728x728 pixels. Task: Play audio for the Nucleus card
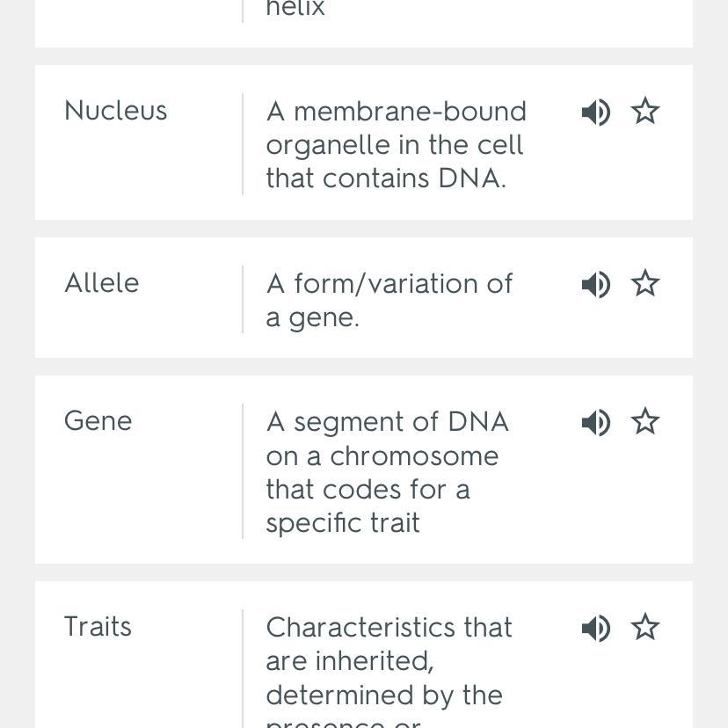click(595, 112)
